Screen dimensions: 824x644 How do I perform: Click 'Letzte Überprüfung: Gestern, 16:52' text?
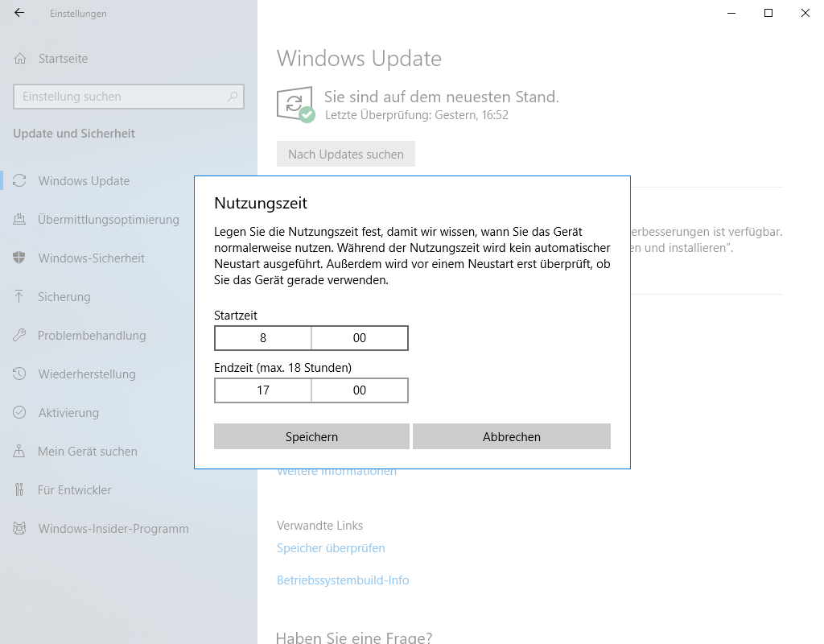click(417, 115)
